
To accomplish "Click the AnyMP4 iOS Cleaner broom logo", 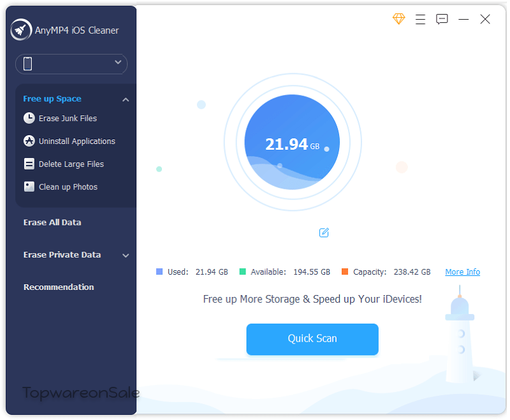I will (x=21, y=30).
